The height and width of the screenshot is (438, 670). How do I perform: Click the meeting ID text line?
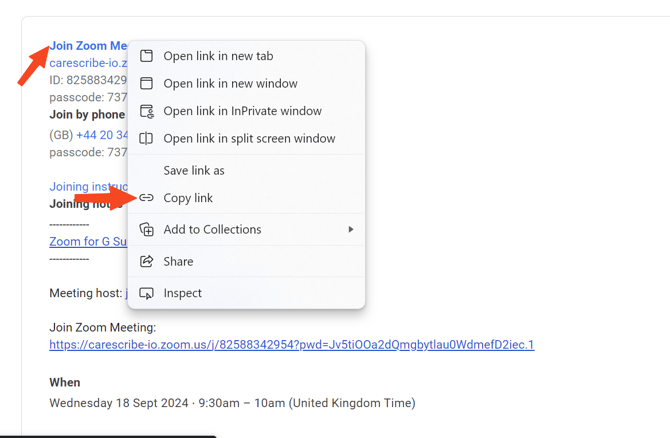coord(88,80)
